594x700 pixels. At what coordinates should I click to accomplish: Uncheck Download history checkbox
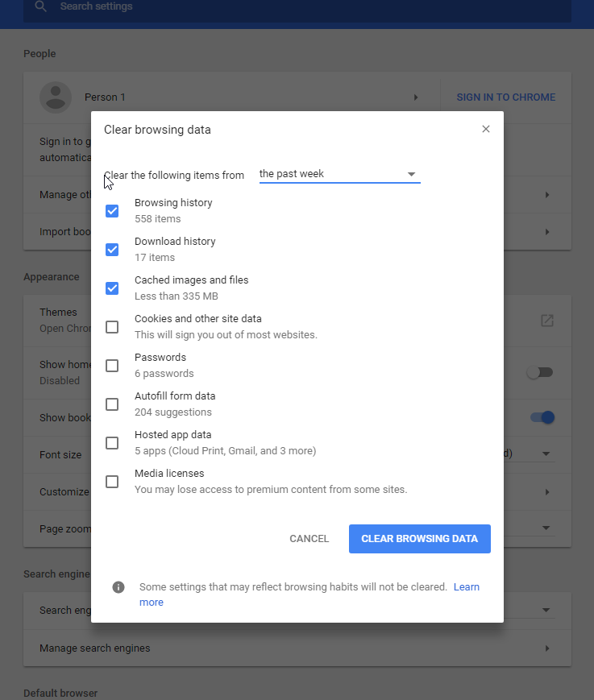(x=112, y=250)
